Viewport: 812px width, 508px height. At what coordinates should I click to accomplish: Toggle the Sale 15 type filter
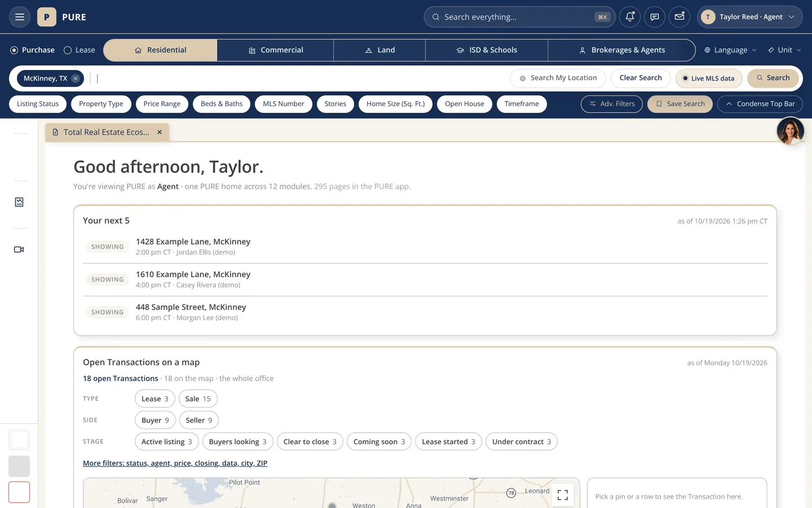click(198, 398)
